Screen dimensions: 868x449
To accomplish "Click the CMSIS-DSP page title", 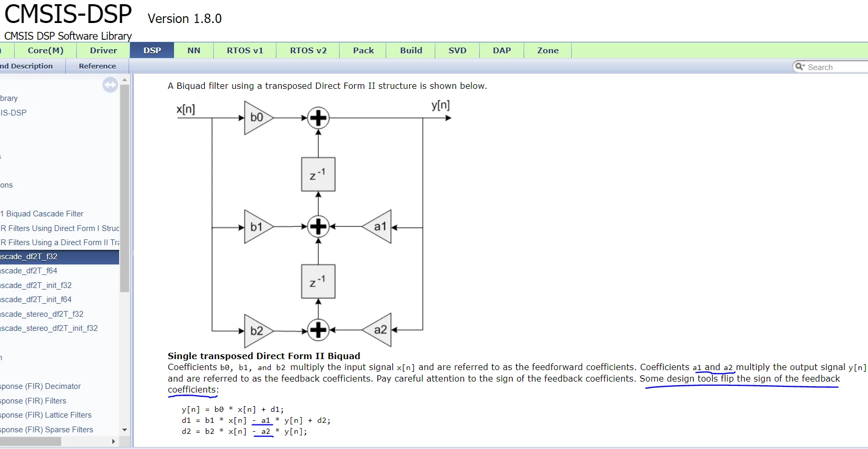I will tap(68, 14).
